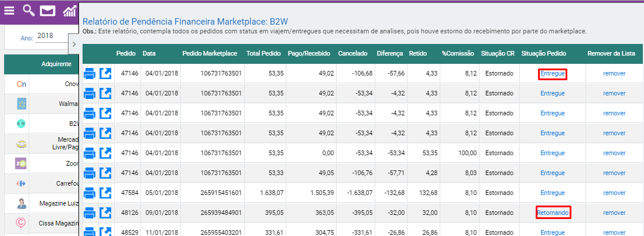Viewport: 644px width, 236px height.
Task: Click the Adquirente header in left panel
Action: coord(57,64)
